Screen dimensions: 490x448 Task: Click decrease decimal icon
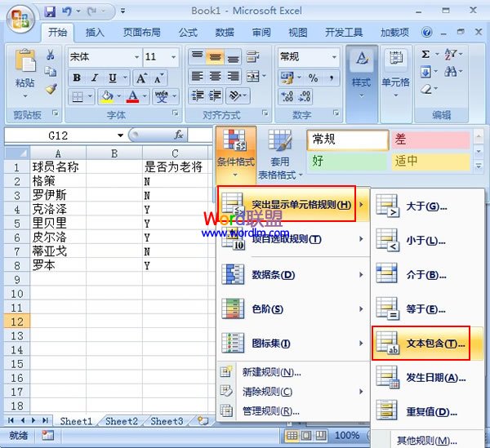point(305,96)
